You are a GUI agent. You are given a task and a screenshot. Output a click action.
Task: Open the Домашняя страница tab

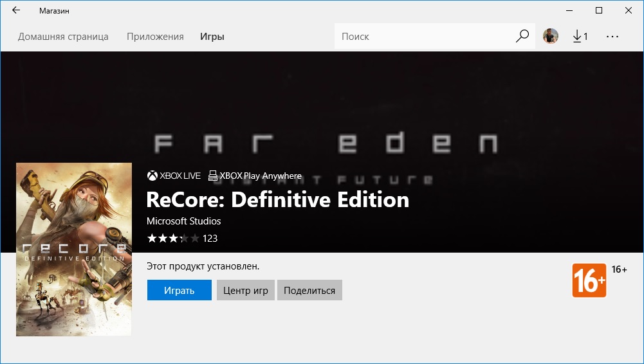[63, 37]
